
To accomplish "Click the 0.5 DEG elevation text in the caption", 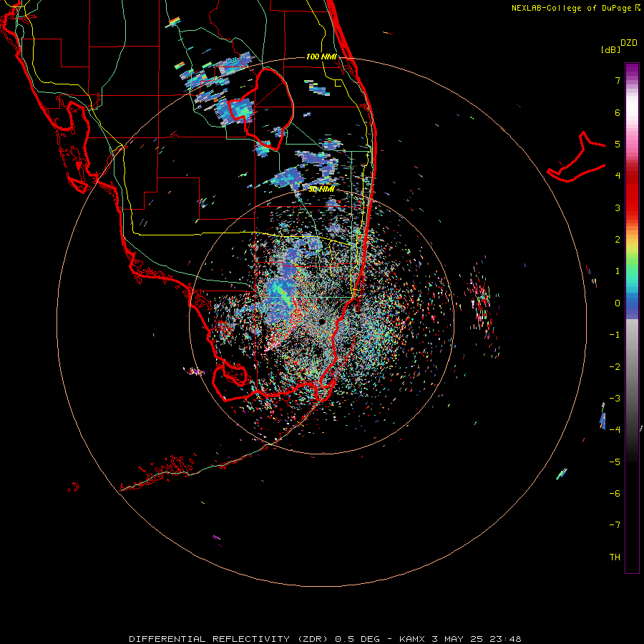I will coord(359,639).
